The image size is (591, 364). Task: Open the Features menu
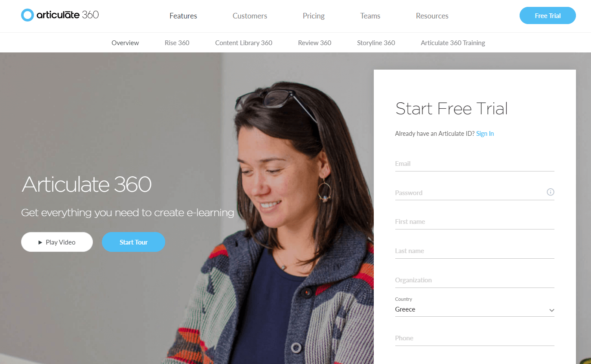point(183,16)
